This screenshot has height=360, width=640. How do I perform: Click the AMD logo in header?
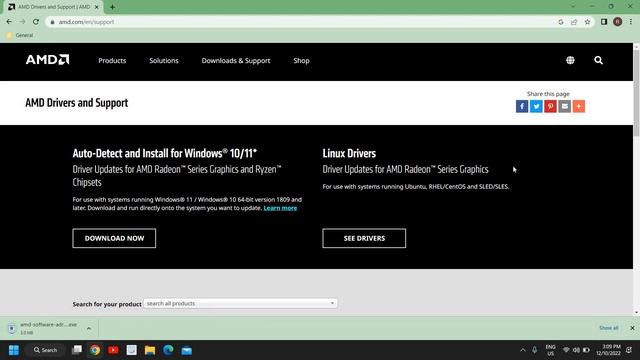(47, 60)
